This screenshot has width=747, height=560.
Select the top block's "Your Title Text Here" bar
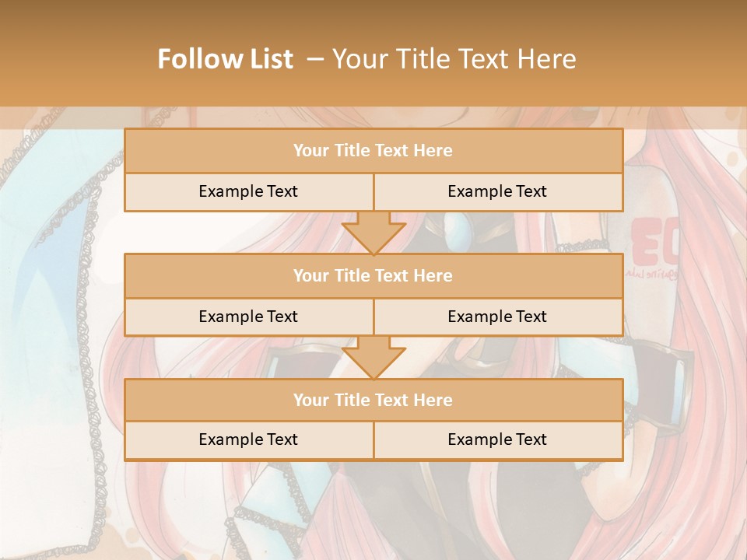coord(373,151)
